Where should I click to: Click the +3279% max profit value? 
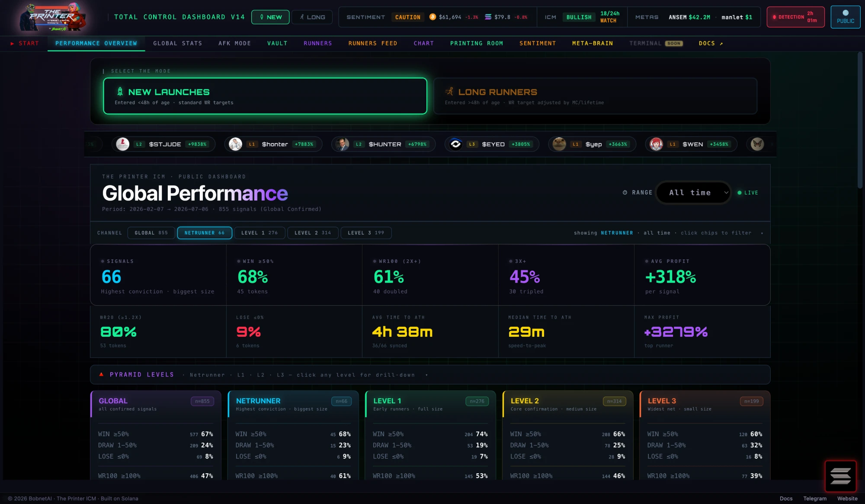pos(676,332)
